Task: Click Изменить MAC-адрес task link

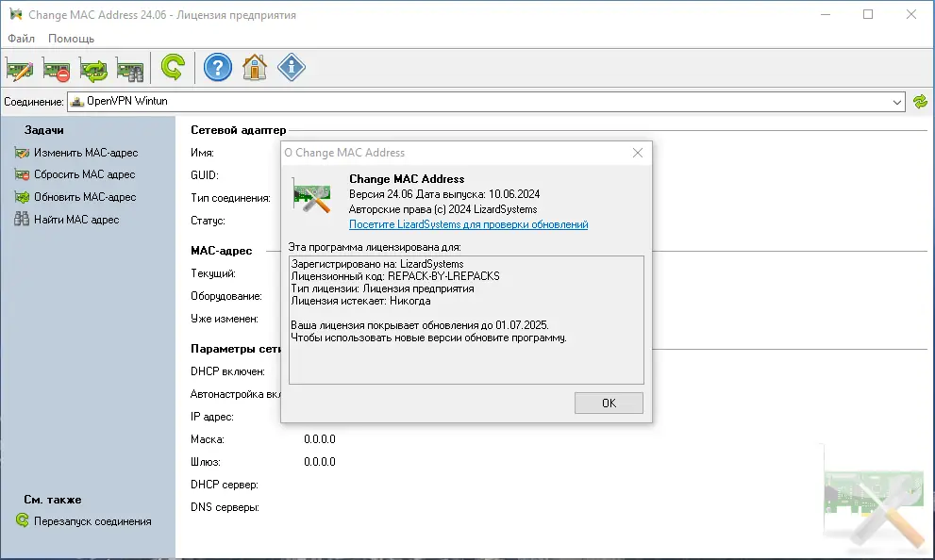Action: (x=86, y=153)
